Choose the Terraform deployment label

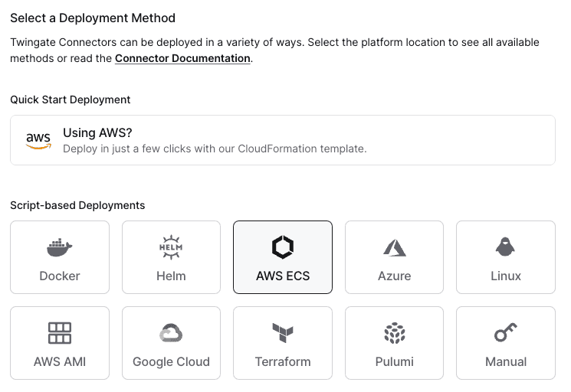tap(283, 361)
